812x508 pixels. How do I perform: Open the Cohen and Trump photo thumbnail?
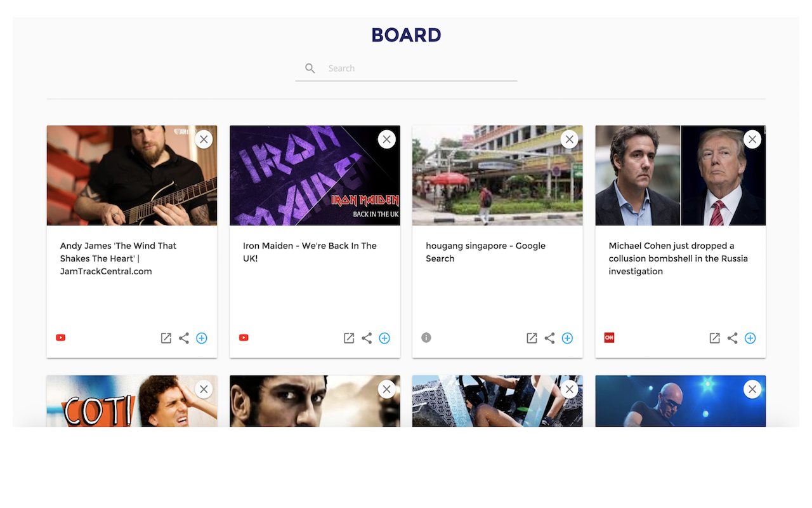click(x=680, y=175)
